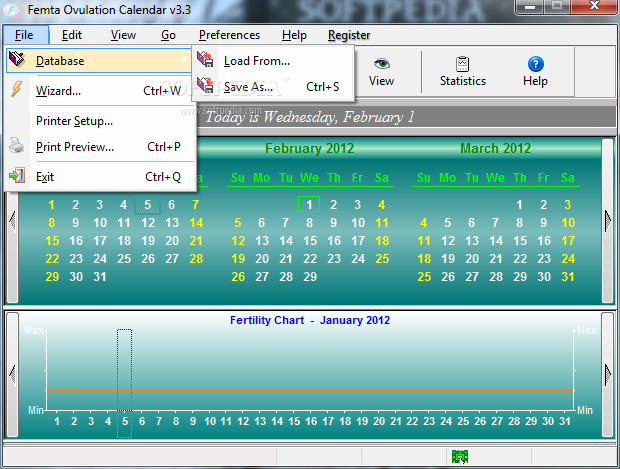This screenshot has height=469, width=620.
Task: Click the Exit door icon
Action: click(x=17, y=175)
